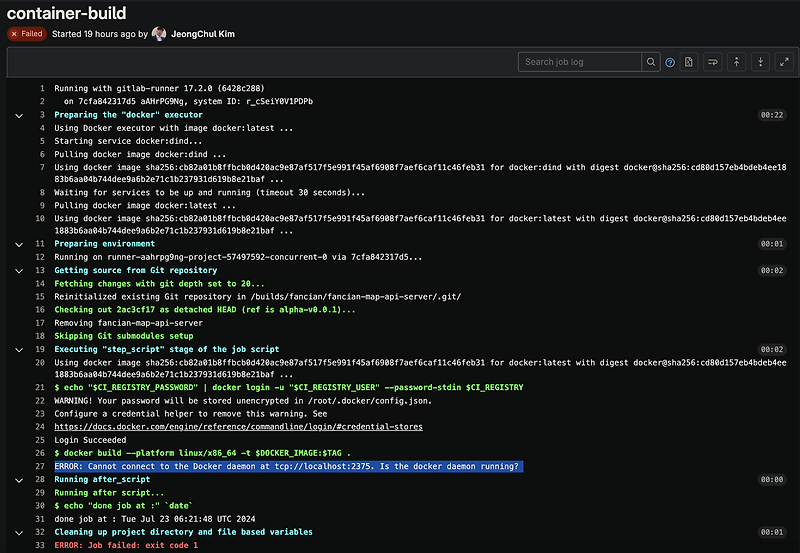800x553 pixels.
Task: Click the Failed status badge
Action: point(27,34)
